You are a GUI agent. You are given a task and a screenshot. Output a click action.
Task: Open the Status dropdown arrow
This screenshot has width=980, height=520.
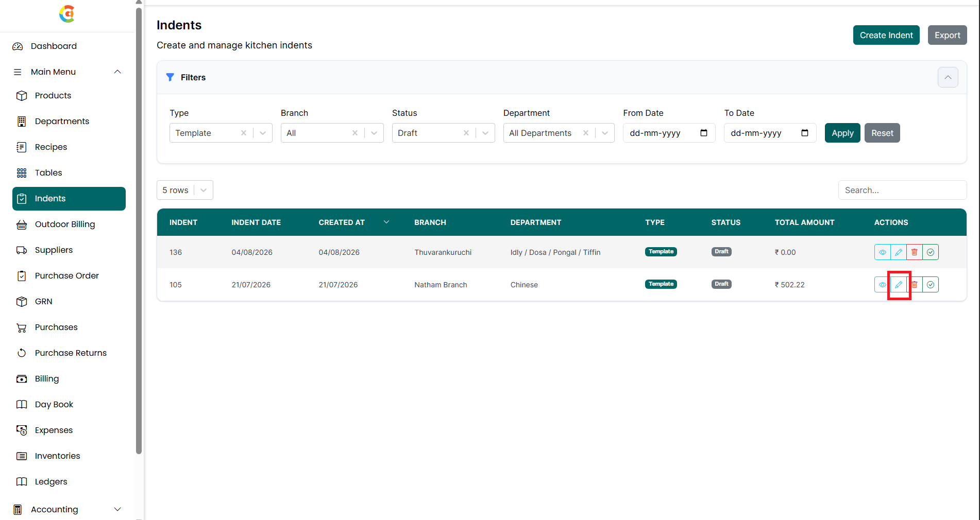[x=485, y=133]
